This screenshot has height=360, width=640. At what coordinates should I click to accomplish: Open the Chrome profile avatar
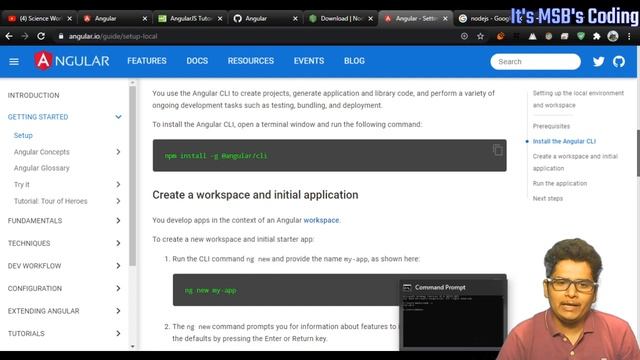[613, 36]
